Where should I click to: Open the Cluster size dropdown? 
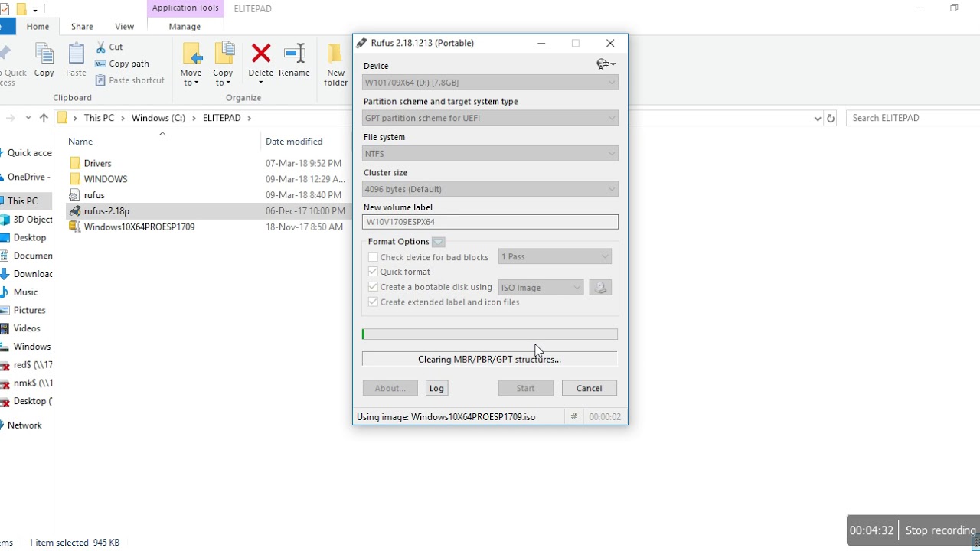pos(490,189)
